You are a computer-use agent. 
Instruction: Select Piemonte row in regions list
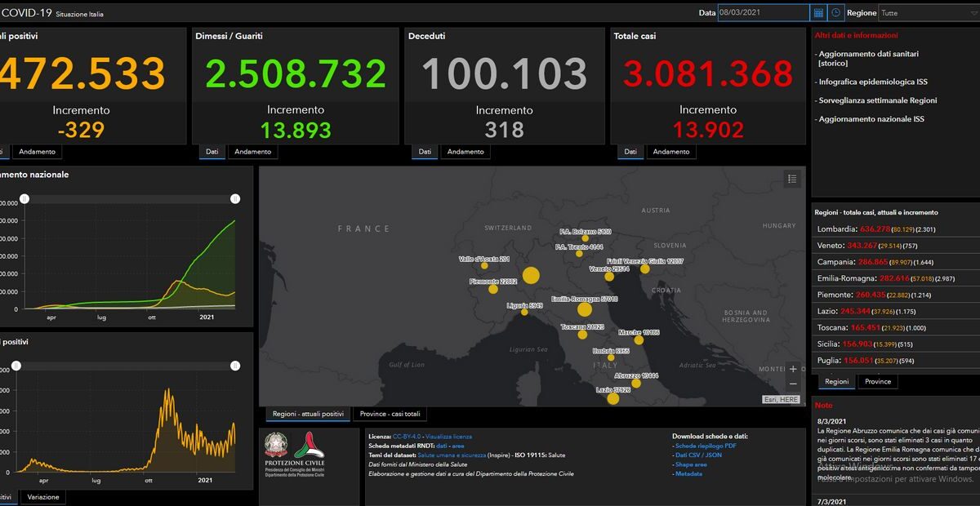click(x=897, y=295)
